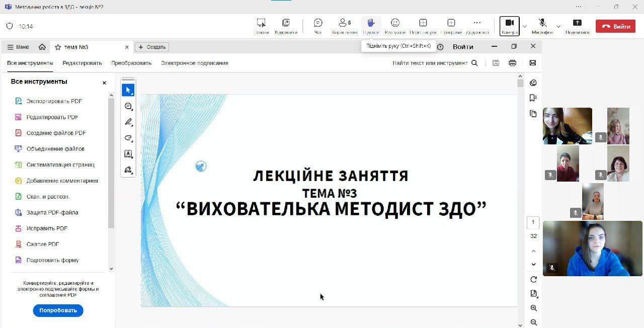Print the document

[513, 63]
